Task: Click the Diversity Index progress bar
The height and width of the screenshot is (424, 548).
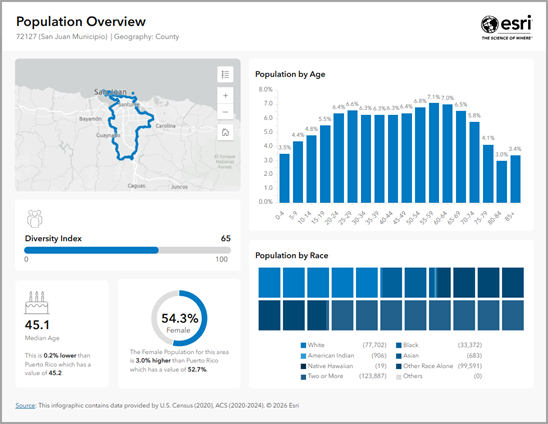Action: pos(127,250)
